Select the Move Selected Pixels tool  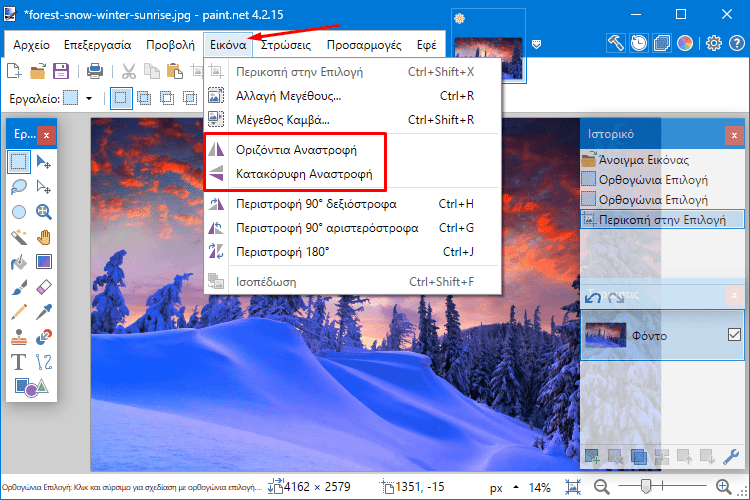[x=44, y=162]
